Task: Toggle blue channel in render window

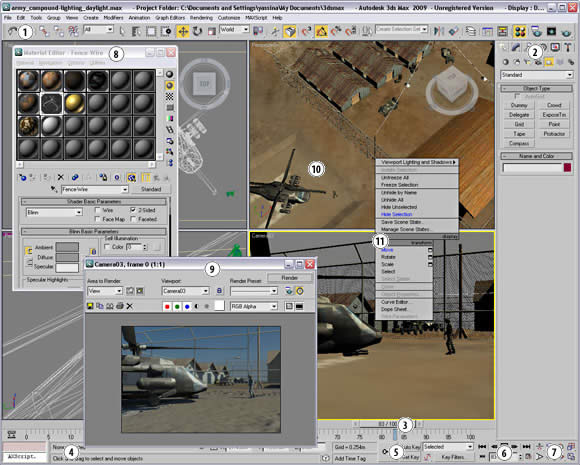Action: click(x=187, y=306)
